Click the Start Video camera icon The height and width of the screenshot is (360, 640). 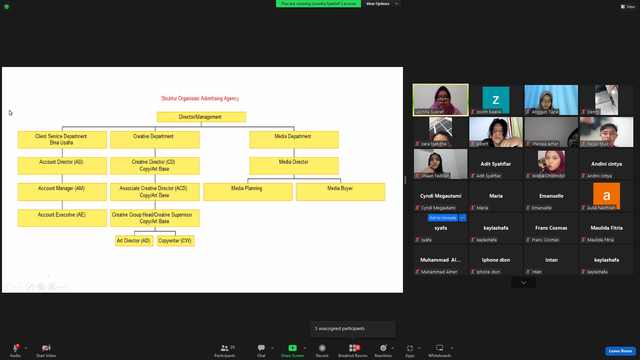[46, 348]
